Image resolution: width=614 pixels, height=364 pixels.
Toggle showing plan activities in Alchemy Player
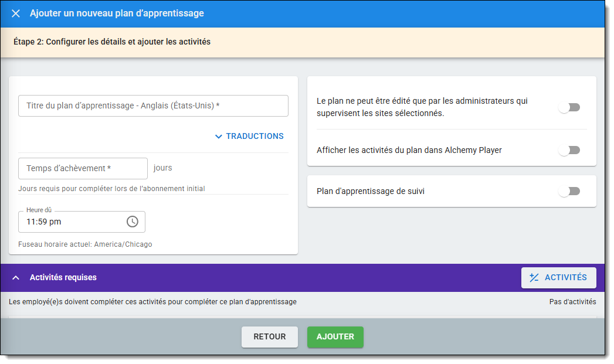coord(569,150)
